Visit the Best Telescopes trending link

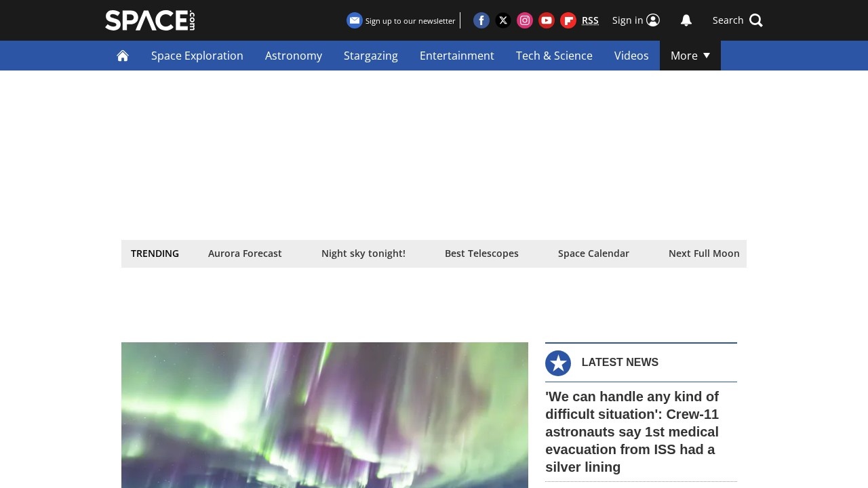[x=481, y=253]
